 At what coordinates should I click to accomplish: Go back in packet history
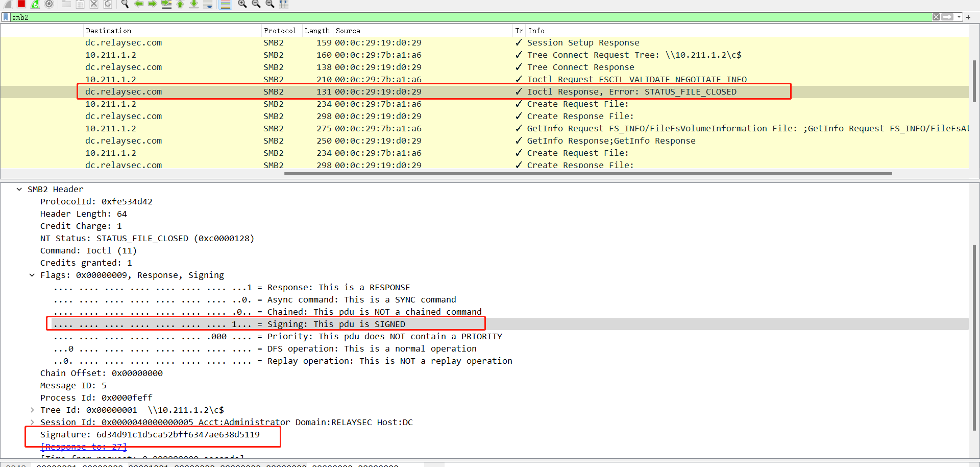[139, 4]
